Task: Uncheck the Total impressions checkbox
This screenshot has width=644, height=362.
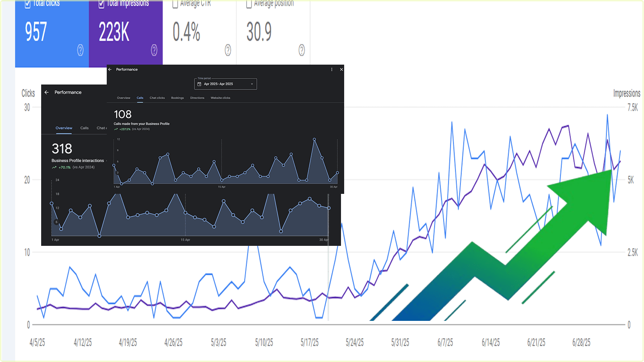Action: (101, 4)
